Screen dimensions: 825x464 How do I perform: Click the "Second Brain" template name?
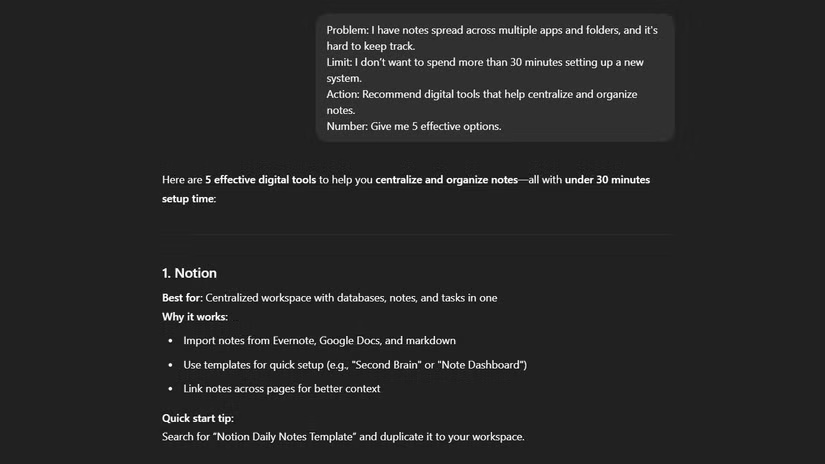(x=388, y=365)
